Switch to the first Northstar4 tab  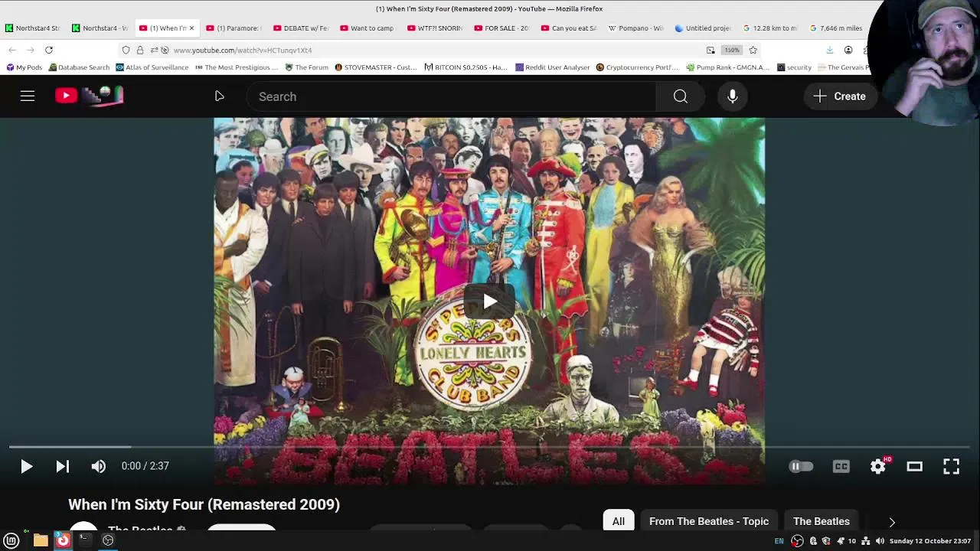coord(34,28)
